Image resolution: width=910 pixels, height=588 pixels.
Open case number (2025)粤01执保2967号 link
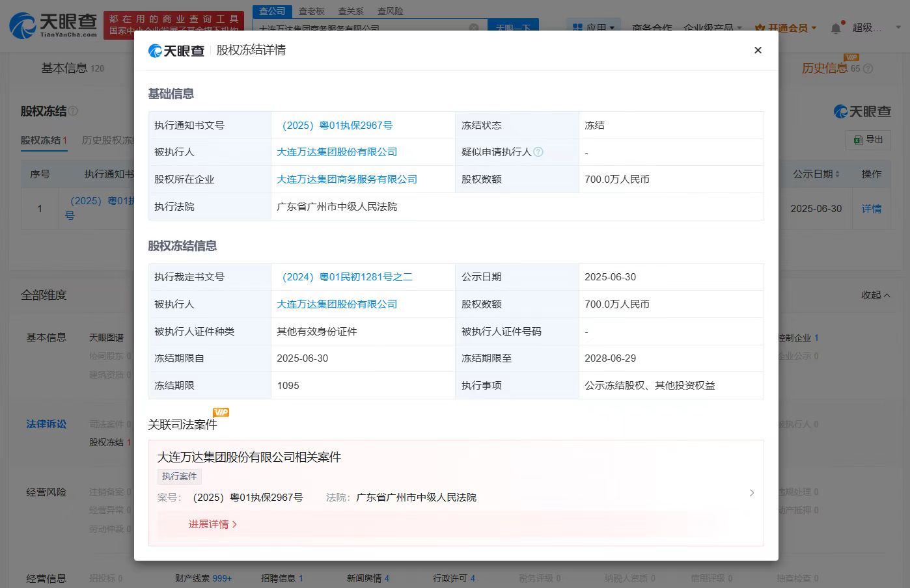[x=337, y=125]
